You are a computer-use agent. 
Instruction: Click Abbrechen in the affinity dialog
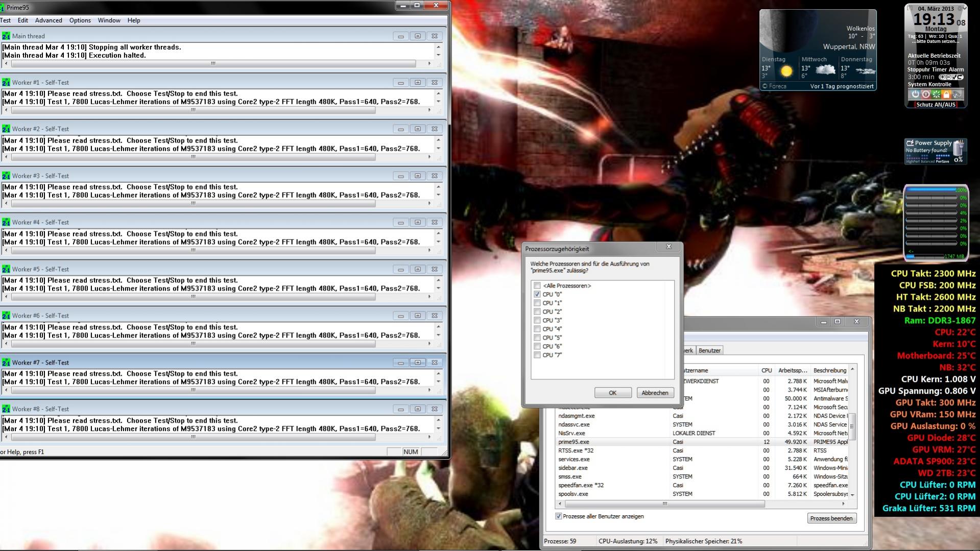[655, 393]
